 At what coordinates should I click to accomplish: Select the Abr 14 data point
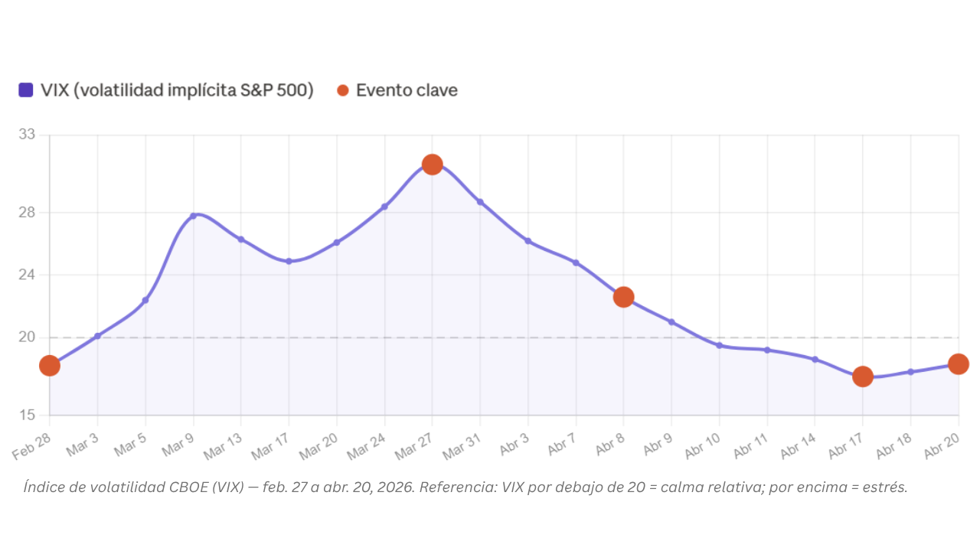[815, 359]
